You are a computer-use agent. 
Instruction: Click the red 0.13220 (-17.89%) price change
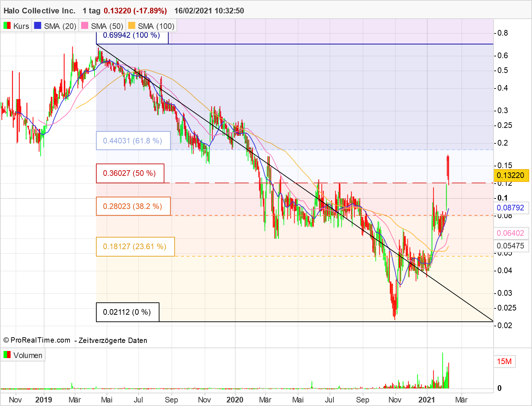(135, 11)
